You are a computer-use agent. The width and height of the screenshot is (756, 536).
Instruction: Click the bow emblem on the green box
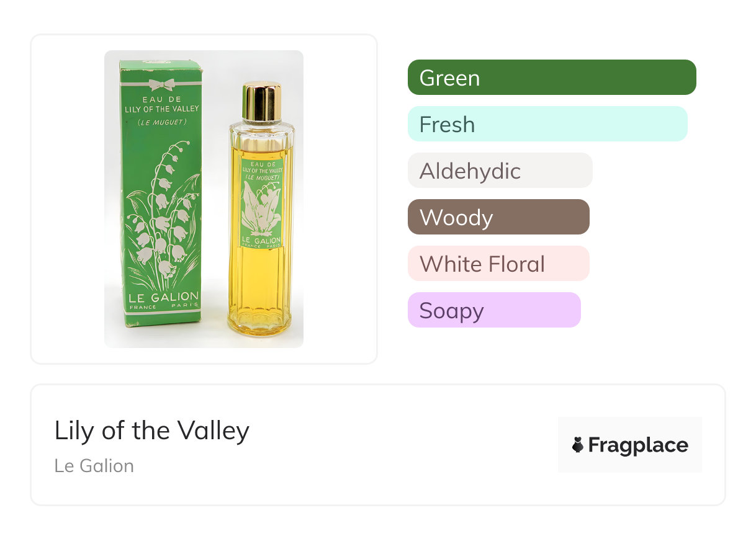tap(161, 85)
